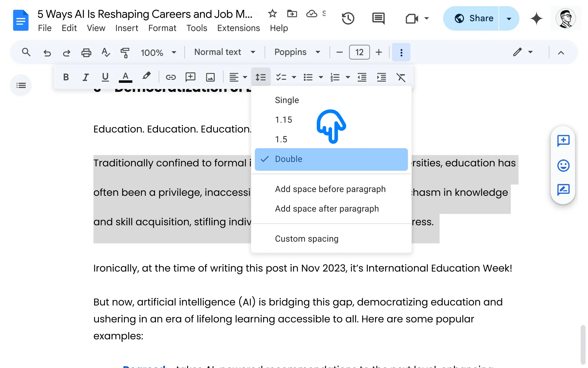Click the Underline formatting icon

pos(105,77)
